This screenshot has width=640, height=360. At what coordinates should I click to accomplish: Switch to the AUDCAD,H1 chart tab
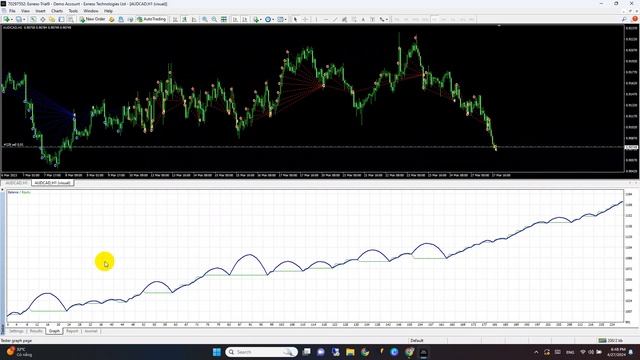[16, 183]
